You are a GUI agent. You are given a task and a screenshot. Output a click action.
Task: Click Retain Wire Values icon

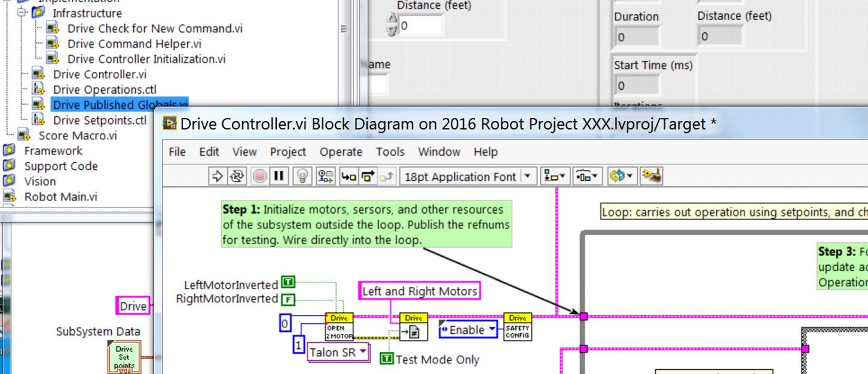click(x=326, y=176)
